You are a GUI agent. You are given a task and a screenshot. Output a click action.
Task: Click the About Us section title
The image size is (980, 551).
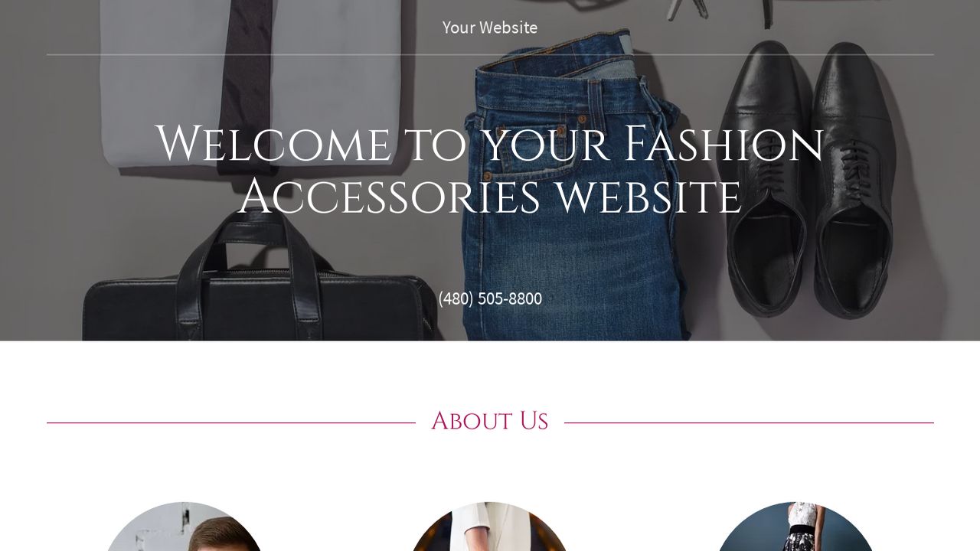[490, 422]
